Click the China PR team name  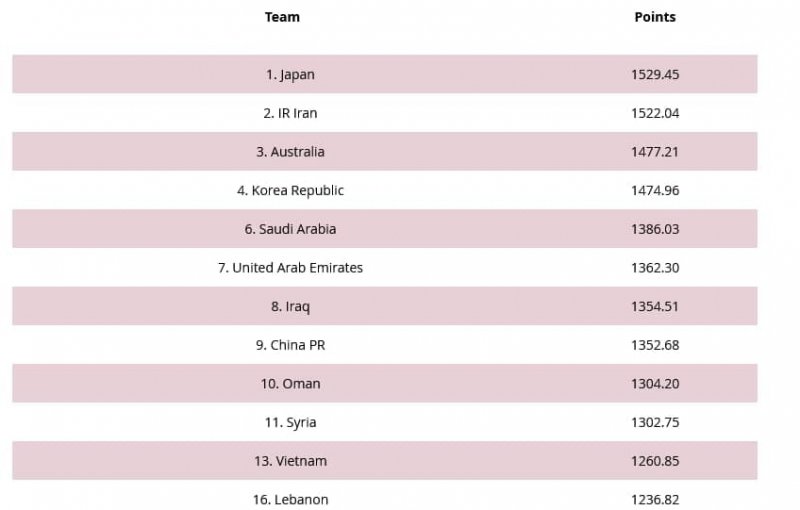tap(290, 345)
